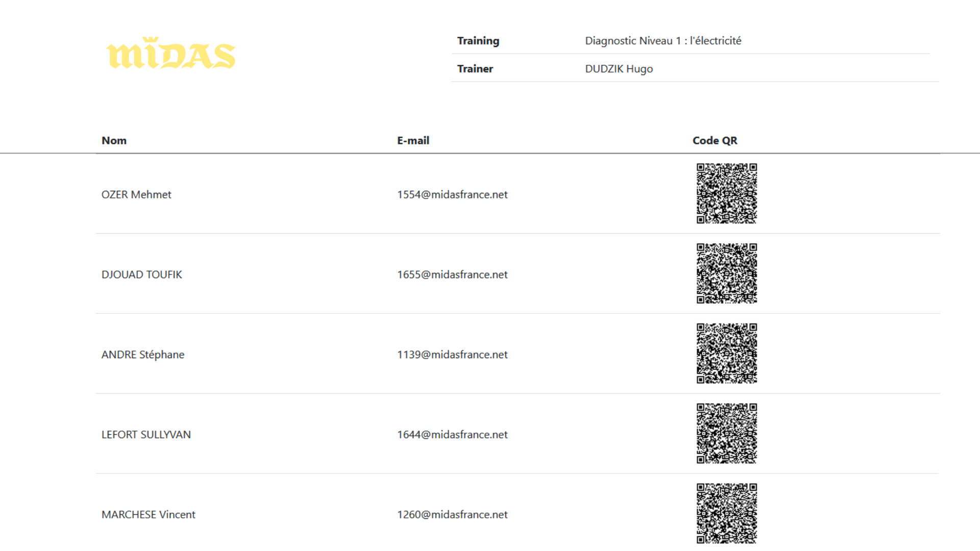Select the name LEFORT SULLYVAN
980x551 pixels.
(146, 435)
